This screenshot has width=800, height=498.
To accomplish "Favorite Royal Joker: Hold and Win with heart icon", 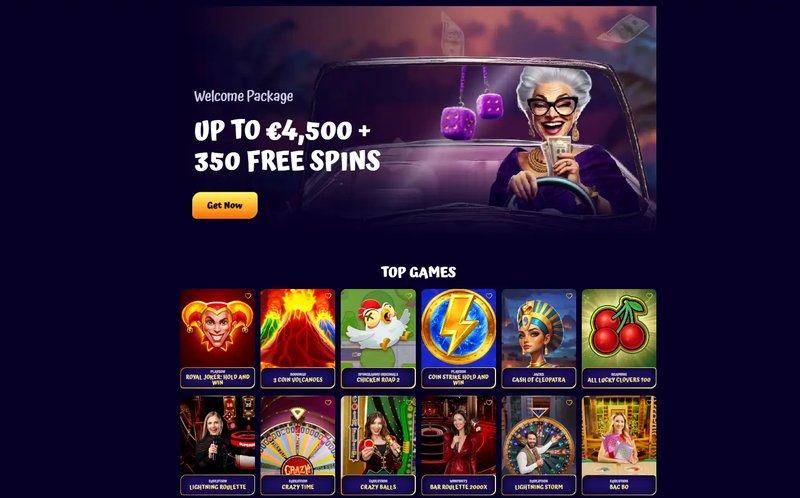I will (248, 296).
